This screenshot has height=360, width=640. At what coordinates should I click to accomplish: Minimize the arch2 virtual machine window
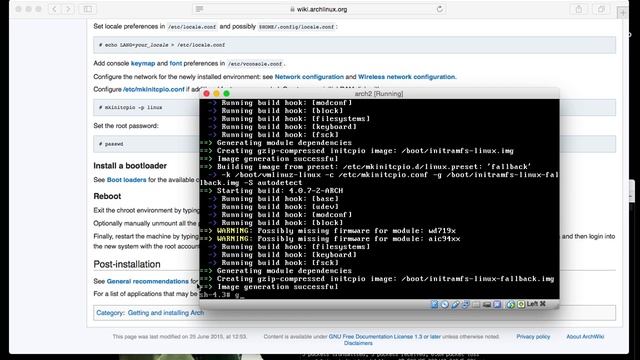tap(216, 93)
